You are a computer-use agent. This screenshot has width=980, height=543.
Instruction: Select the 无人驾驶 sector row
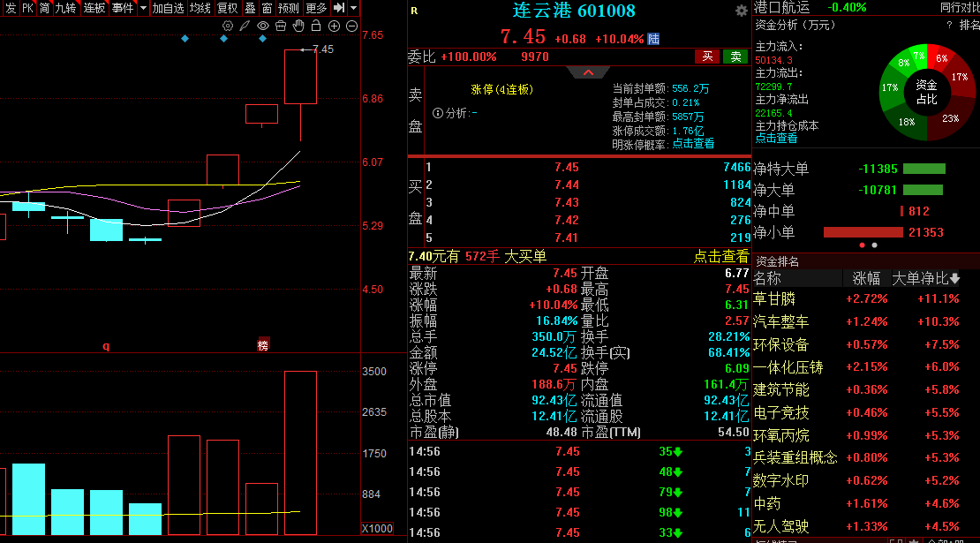pos(866,526)
